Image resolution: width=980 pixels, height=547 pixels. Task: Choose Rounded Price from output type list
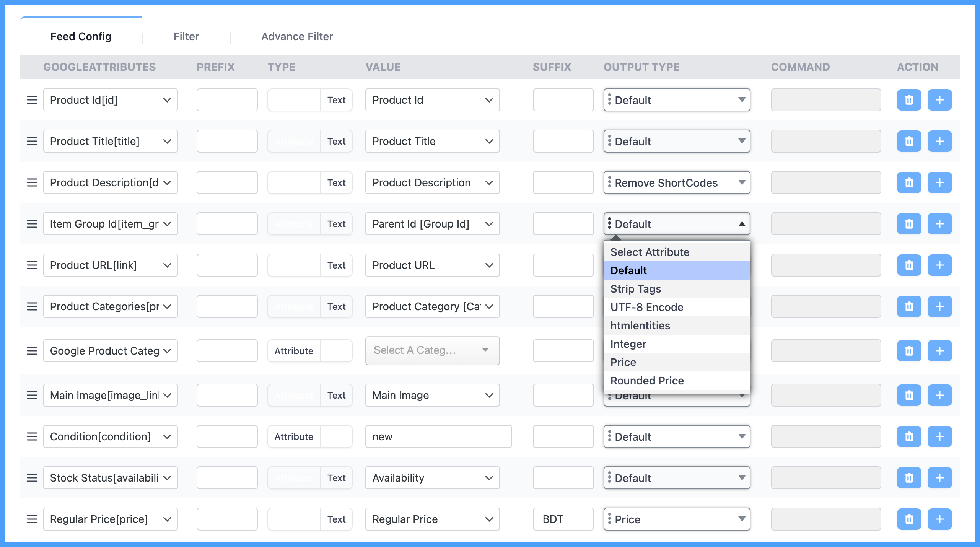tap(677, 381)
